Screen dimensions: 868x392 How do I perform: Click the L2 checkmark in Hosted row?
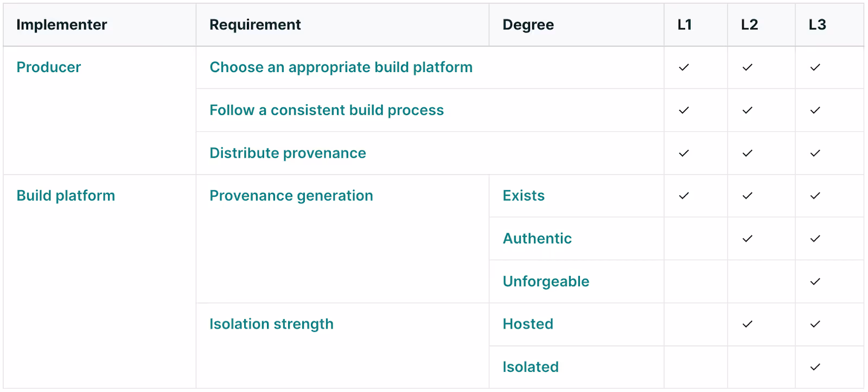pos(748,324)
